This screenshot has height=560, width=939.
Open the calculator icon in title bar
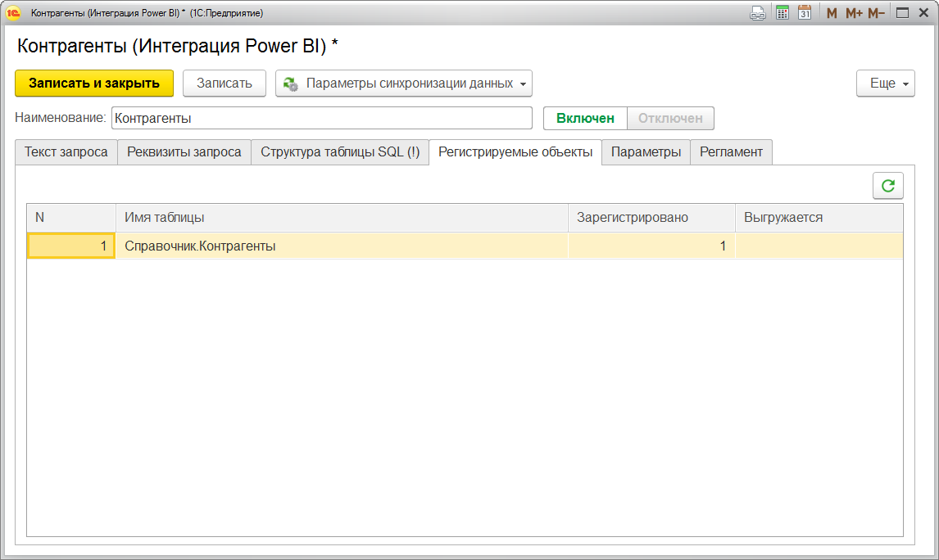click(782, 12)
